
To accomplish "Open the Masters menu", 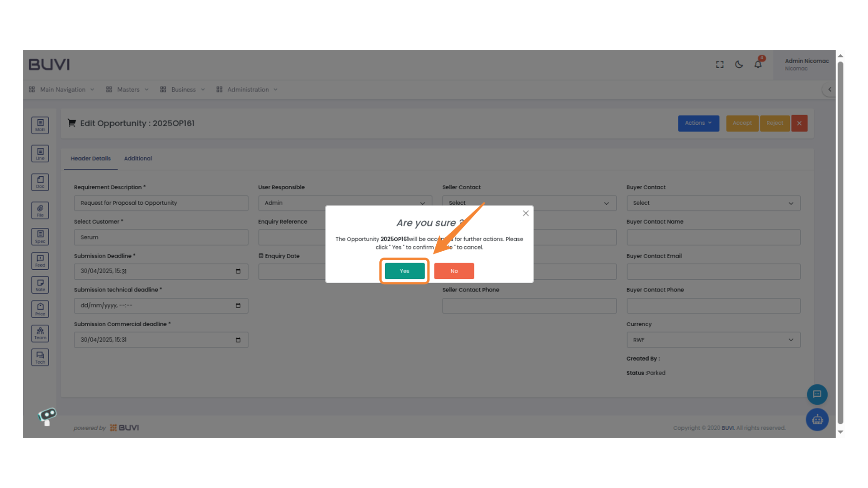I will [127, 89].
